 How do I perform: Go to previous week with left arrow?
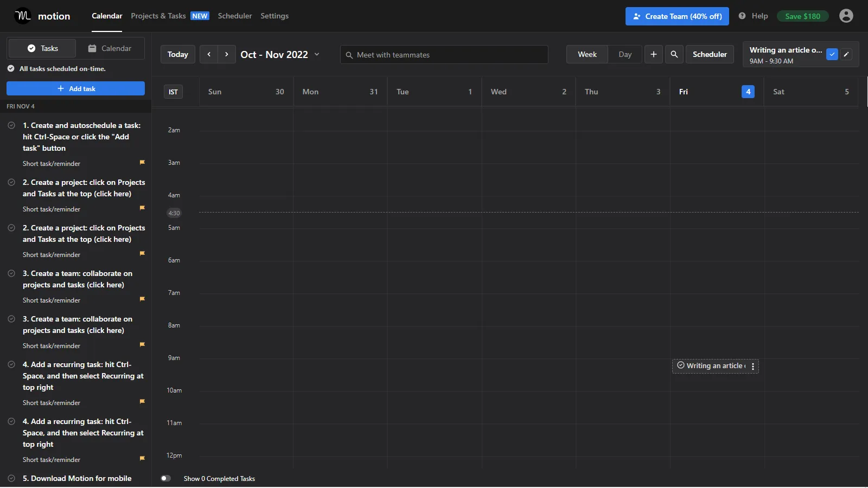[x=209, y=54]
